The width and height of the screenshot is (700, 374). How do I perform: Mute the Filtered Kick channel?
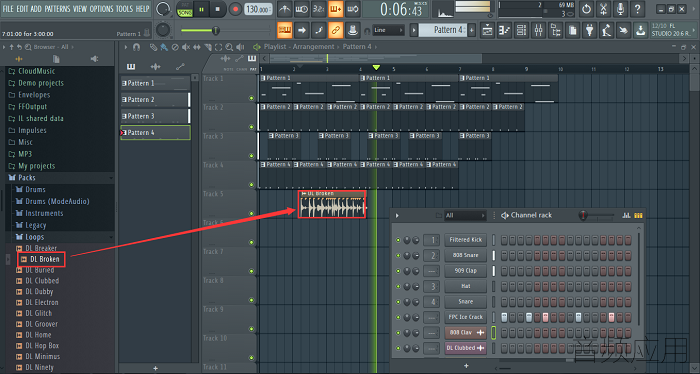[x=398, y=240]
